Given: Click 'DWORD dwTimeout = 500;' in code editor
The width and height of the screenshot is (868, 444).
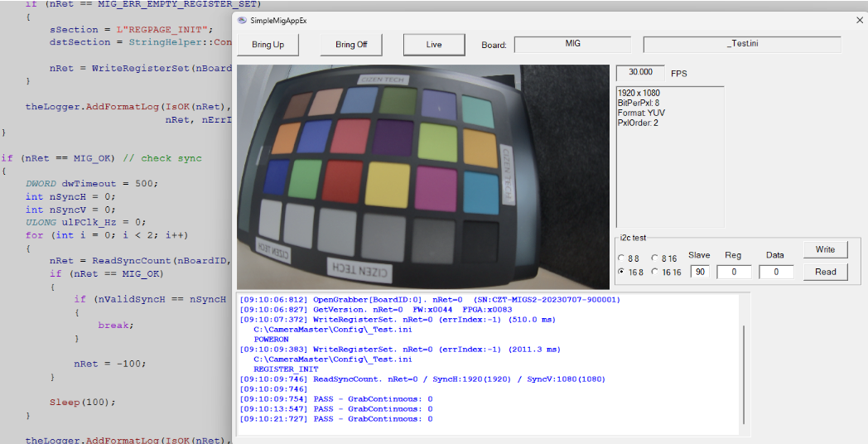Looking at the screenshot, I should [x=92, y=184].
